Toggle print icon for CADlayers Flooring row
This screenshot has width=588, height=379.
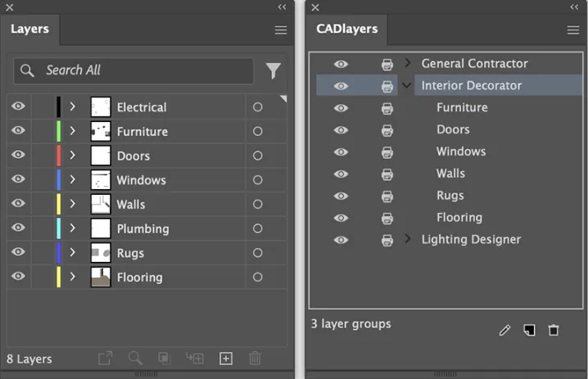coord(387,219)
